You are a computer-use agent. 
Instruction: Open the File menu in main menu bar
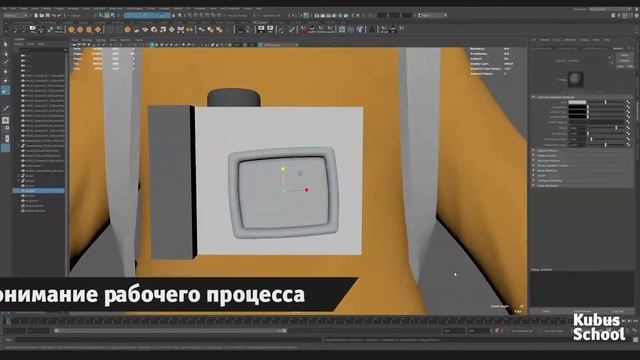4,9
